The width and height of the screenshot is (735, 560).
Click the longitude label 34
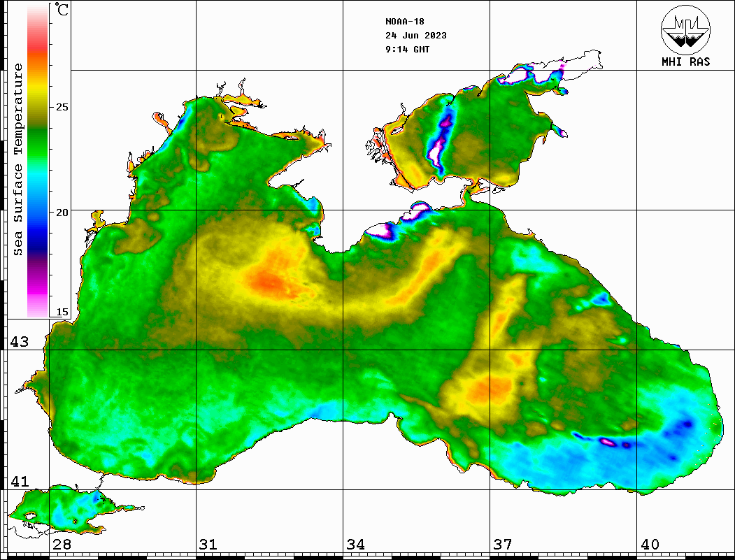click(x=356, y=545)
